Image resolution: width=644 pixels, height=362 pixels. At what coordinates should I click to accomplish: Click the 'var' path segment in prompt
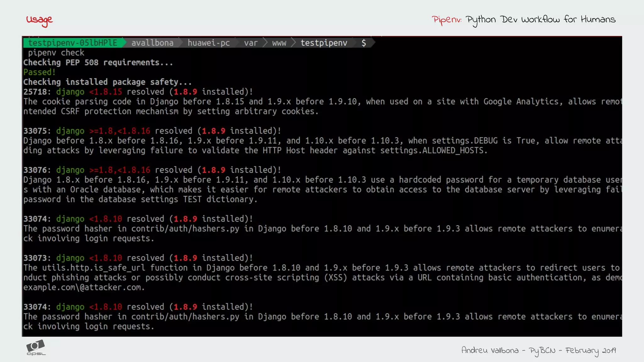pyautogui.click(x=251, y=43)
